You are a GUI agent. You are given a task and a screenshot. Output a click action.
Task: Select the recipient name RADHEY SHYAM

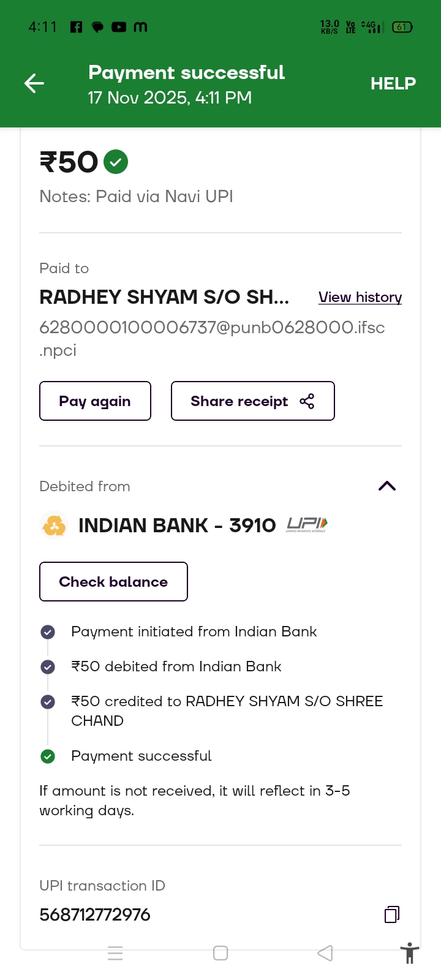(164, 297)
